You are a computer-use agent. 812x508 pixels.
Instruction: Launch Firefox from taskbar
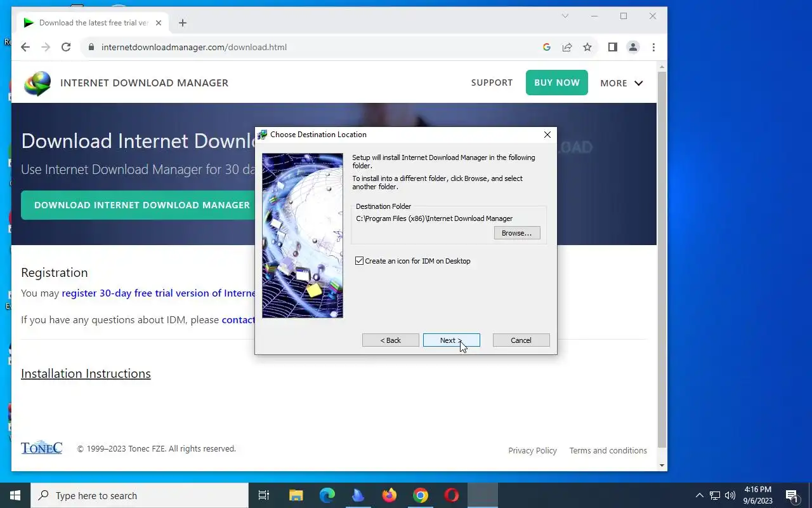pyautogui.click(x=390, y=495)
